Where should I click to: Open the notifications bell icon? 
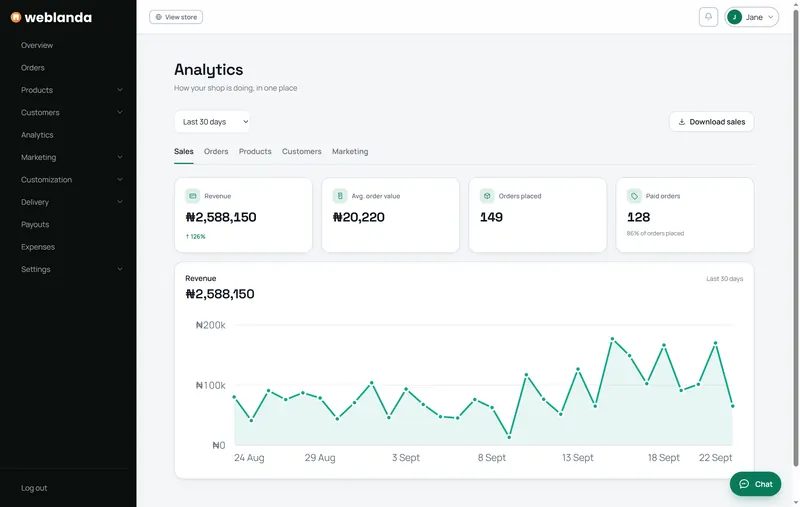click(x=708, y=17)
